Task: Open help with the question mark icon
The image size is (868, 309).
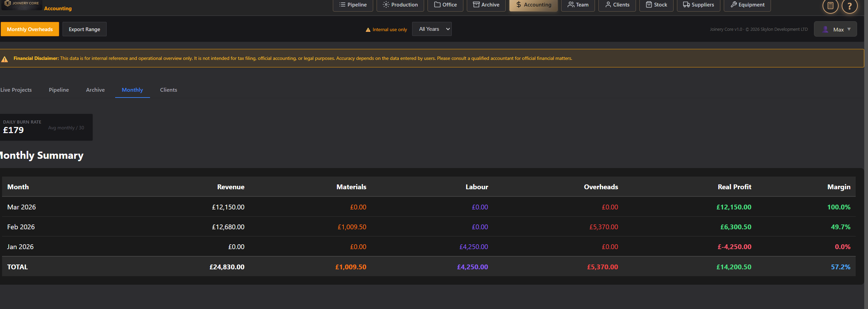Action: pos(849,6)
